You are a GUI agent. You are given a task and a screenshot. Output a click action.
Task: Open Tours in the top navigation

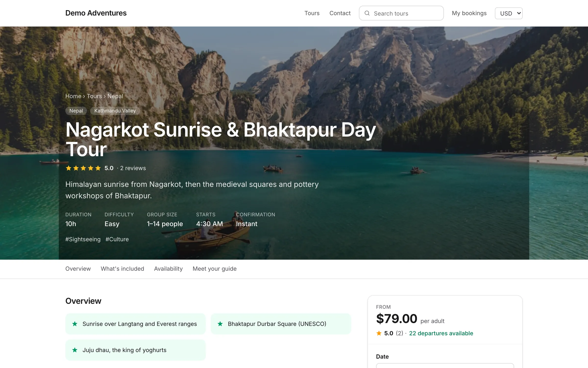[312, 13]
